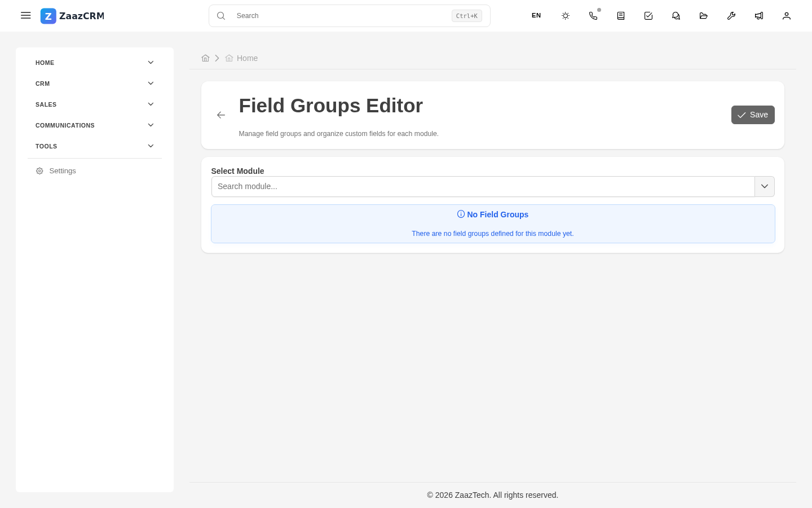Switch language via EN button

click(x=536, y=16)
